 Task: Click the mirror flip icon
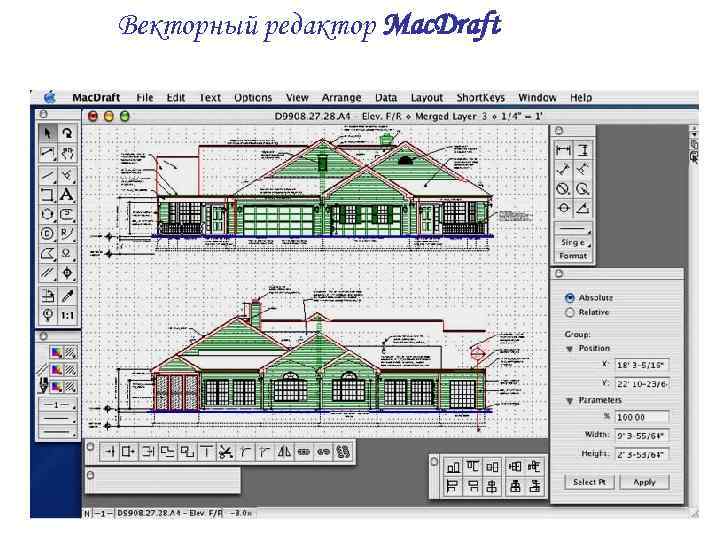284,452
